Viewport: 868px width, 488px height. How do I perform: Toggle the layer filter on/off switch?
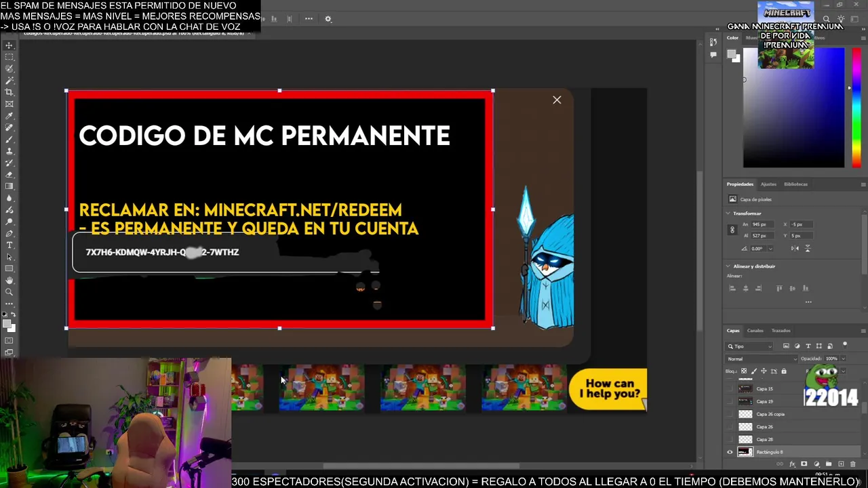[845, 345]
